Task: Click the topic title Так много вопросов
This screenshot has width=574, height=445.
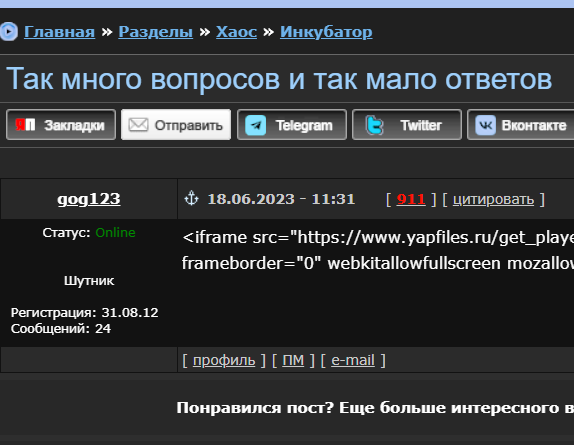Action: [279, 79]
